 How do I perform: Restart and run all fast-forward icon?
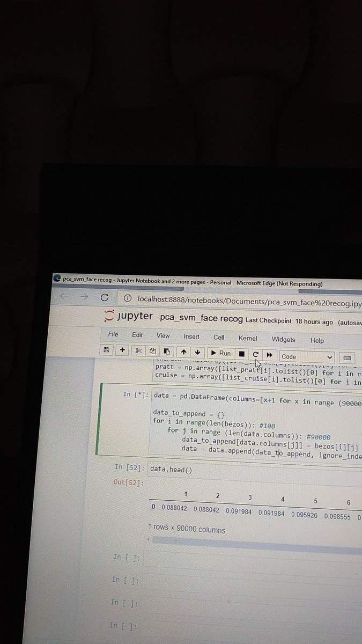pos(269,355)
